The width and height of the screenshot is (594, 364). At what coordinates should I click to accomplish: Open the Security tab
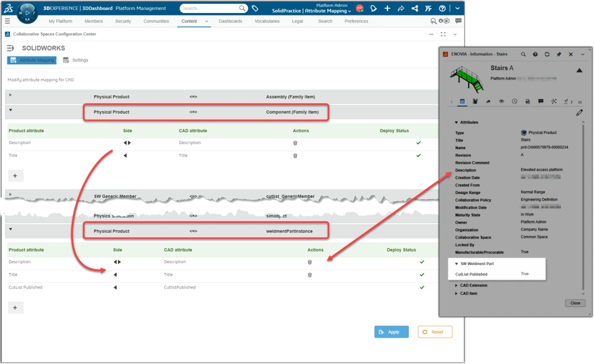click(123, 21)
